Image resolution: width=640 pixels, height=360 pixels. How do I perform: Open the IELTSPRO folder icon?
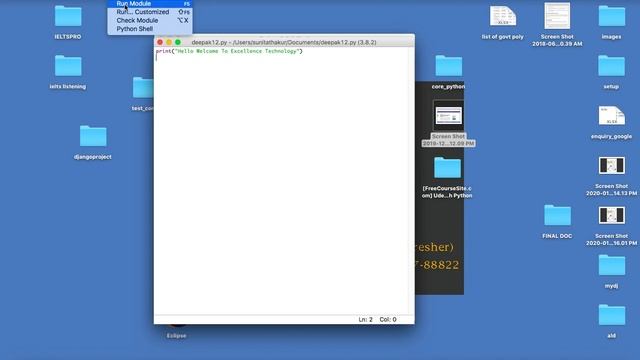[x=68, y=16]
